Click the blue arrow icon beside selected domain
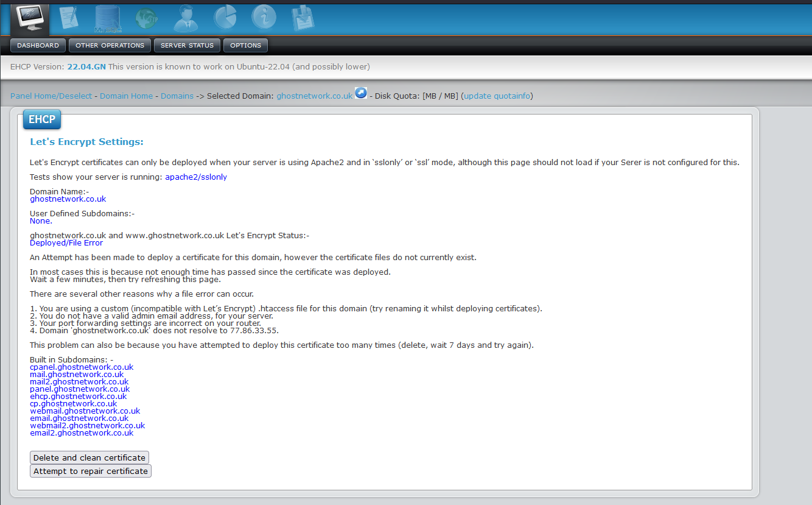Image resolution: width=812 pixels, height=505 pixels. click(361, 93)
